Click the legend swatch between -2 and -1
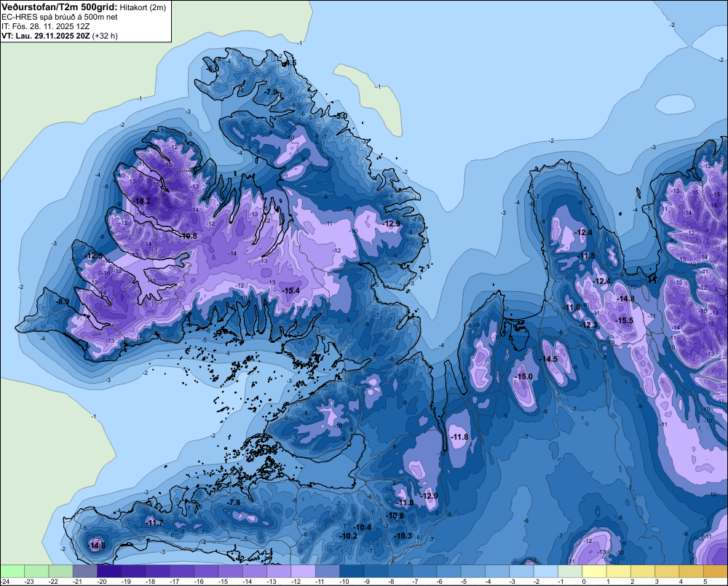 [546, 571]
